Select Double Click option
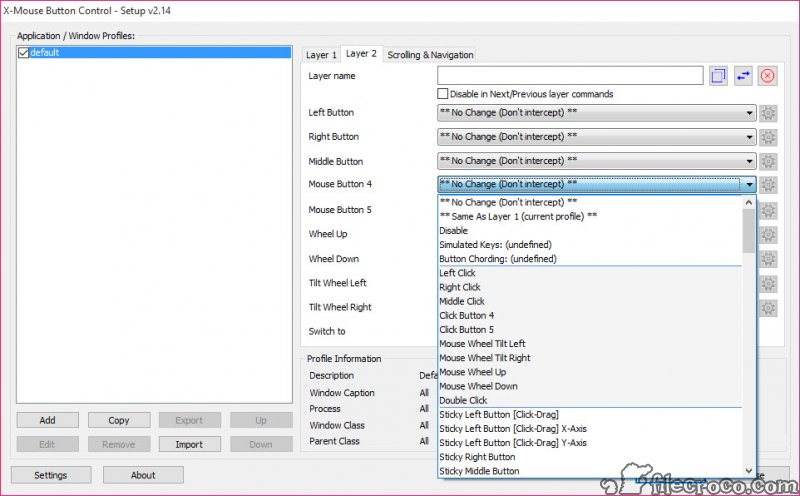Image resolution: width=800 pixels, height=496 pixels. point(590,401)
